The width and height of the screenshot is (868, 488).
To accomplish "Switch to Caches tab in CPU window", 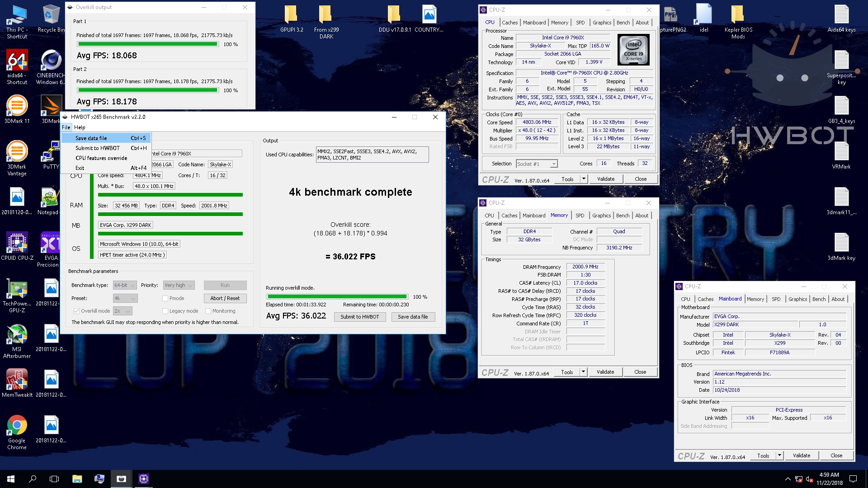I will click(509, 23).
